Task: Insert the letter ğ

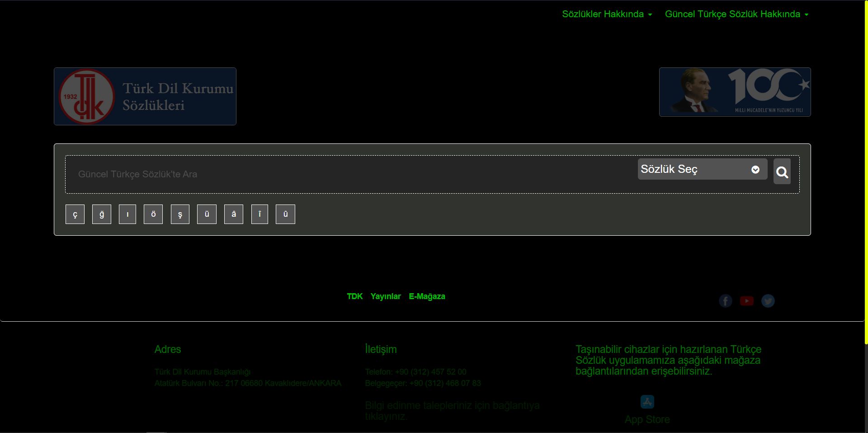Action: tap(102, 214)
